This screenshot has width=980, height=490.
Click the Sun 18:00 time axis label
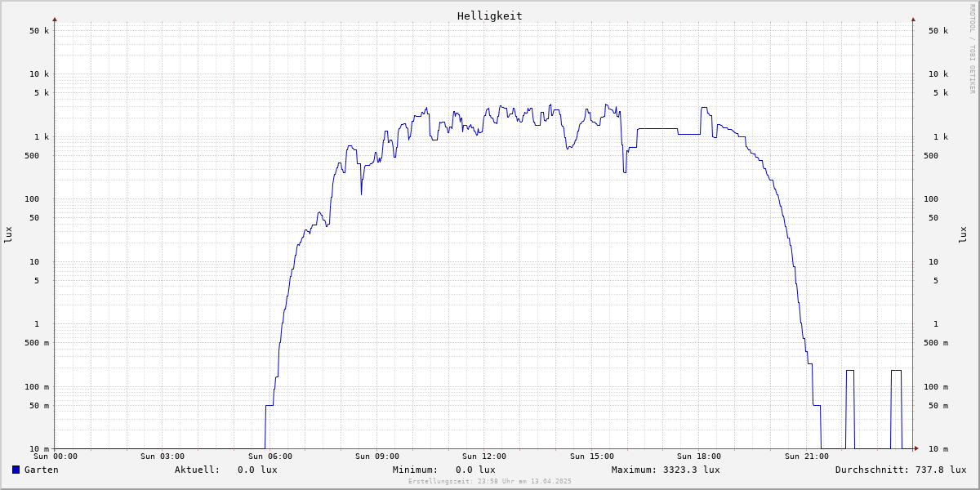click(699, 457)
